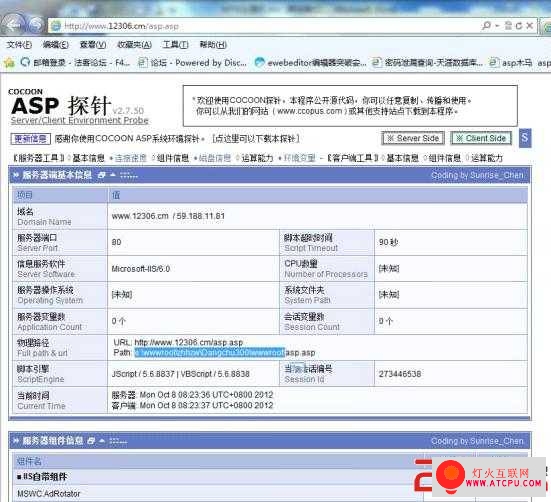The height and width of the screenshot is (502, 551).
Task: Go to client tools 运算能力 nav link
Action: 487,158
